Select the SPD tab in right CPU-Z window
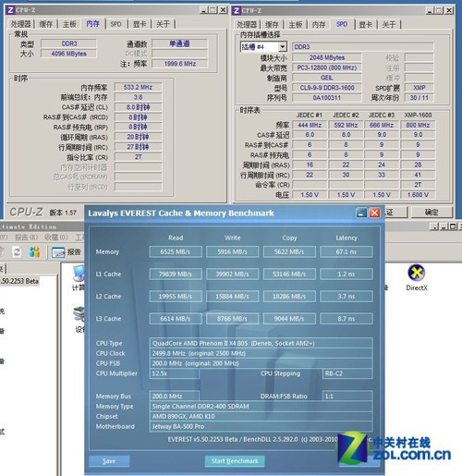Screen dimensions: 462x476 click(342, 24)
